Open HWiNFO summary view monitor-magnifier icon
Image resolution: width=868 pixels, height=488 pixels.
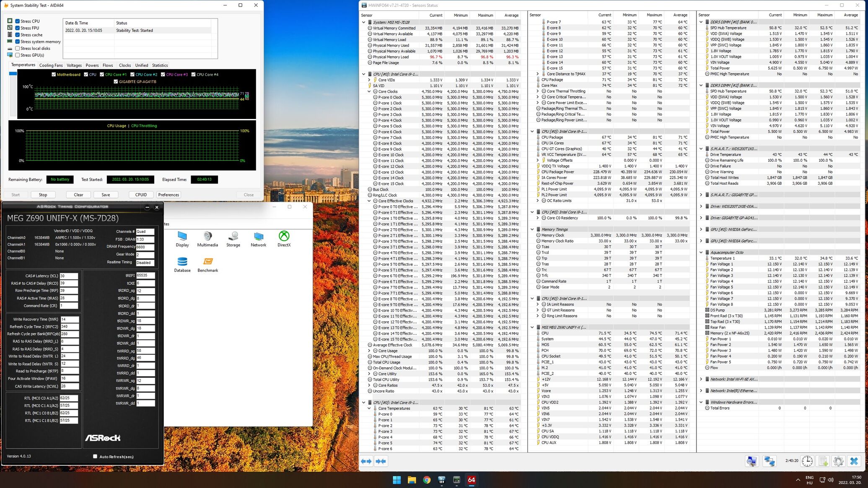pyautogui.click(x=752, y=461)
